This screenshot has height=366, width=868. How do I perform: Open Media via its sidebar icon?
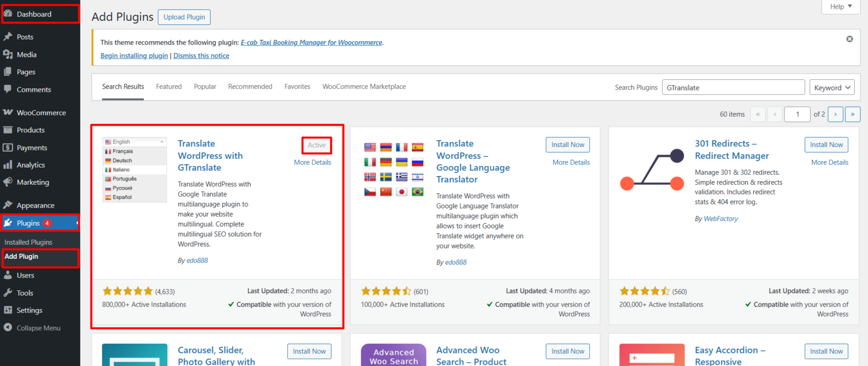click(x=8, y=54)
